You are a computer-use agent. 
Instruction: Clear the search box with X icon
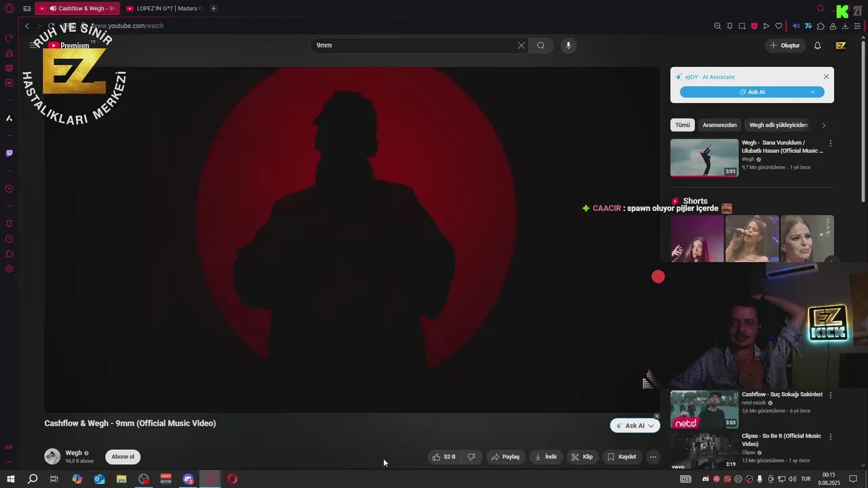click(x=521, y=45)
